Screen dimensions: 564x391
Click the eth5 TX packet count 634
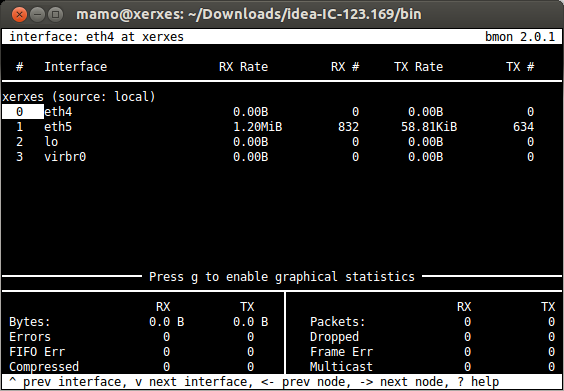[524, 127]
